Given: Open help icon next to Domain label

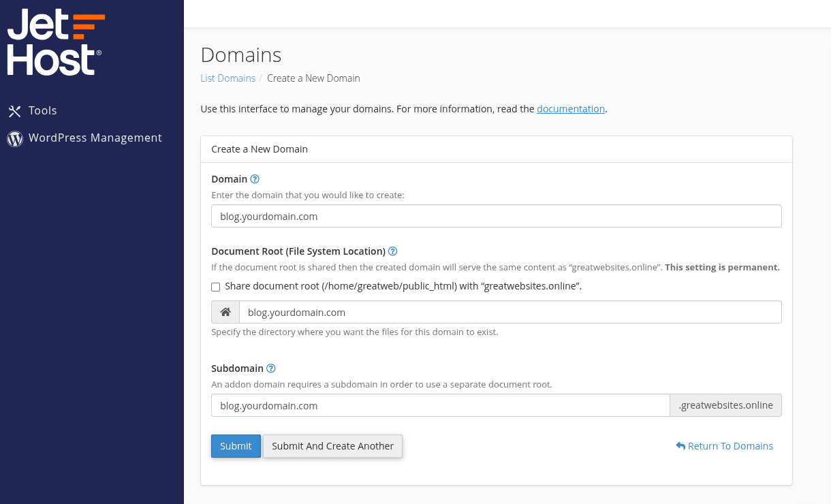Looking at the screenshot, I should click(255, 179).
